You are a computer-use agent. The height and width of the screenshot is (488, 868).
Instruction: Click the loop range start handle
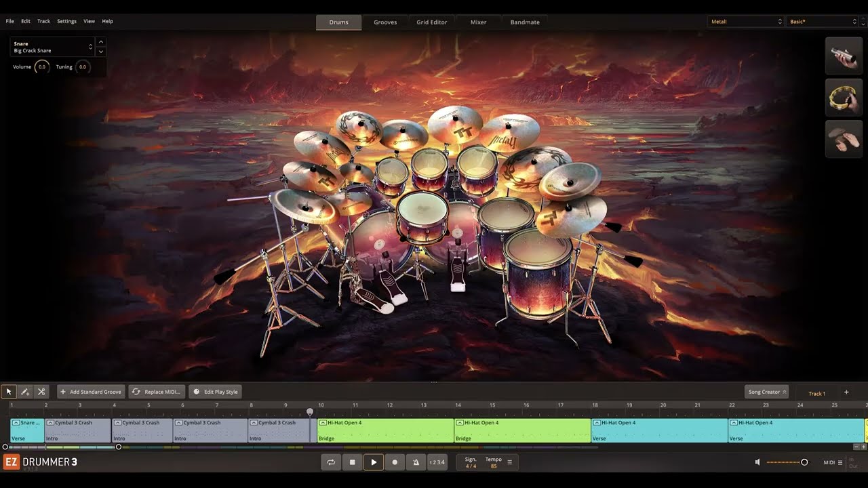tap(5, 447)
